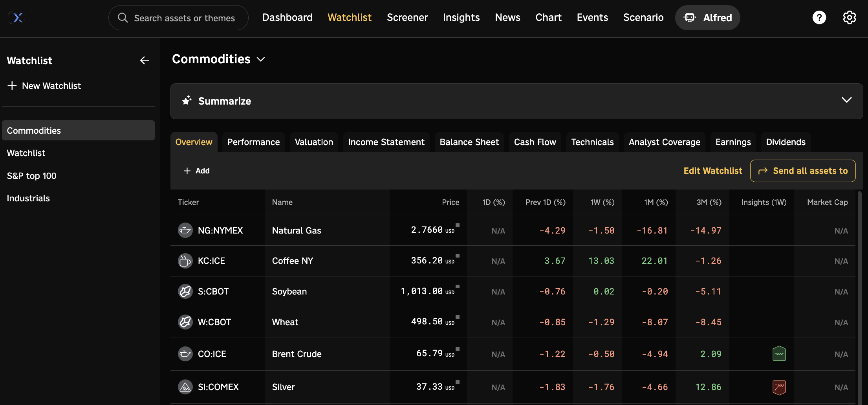Open News in top navigation
Viewport: 868px width, 405px height.
507,18
